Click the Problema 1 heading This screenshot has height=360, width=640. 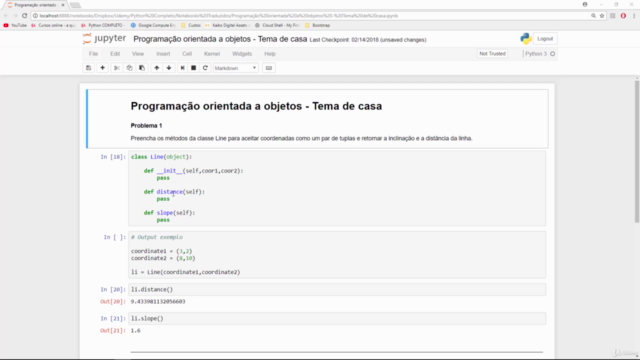coord(146,126)
